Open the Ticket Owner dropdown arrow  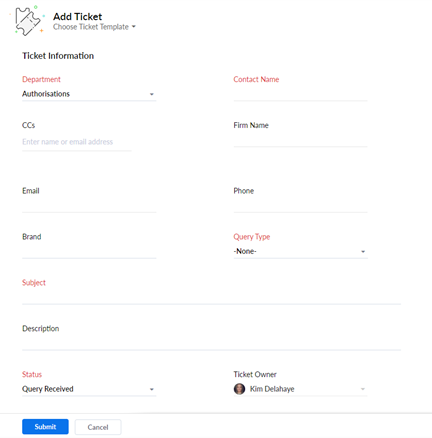(x=363, y=389)
